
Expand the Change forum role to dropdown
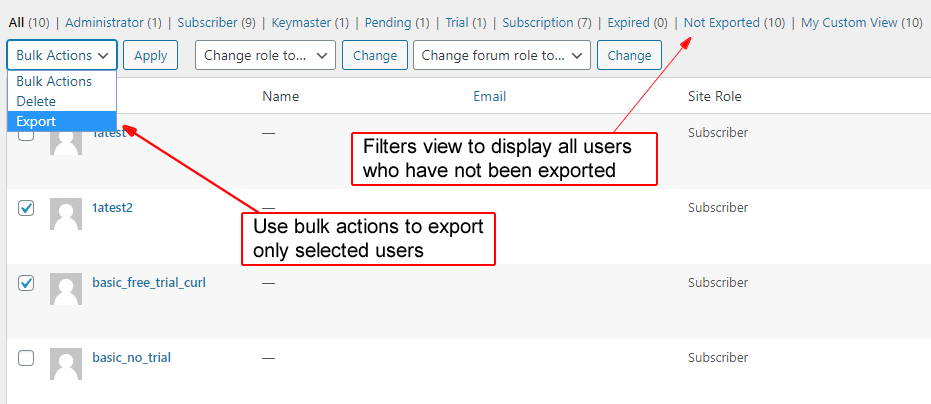point(501,55)
